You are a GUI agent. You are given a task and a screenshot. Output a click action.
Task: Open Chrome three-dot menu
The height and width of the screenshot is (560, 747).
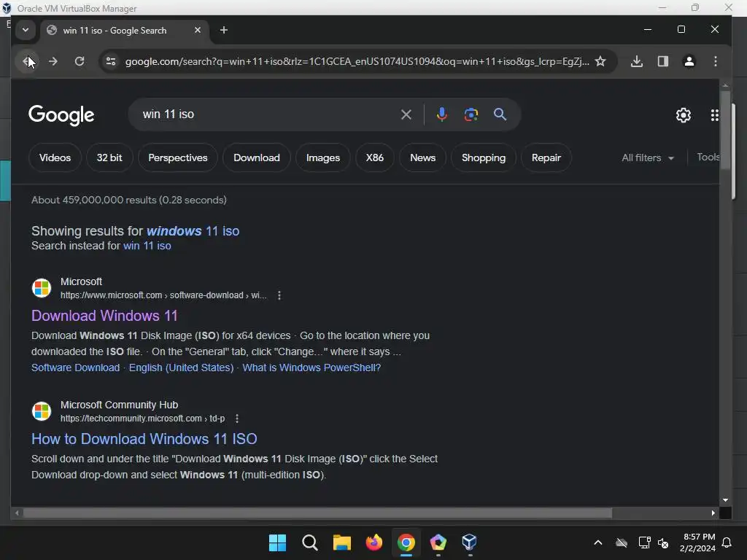(x=716, y=61)
